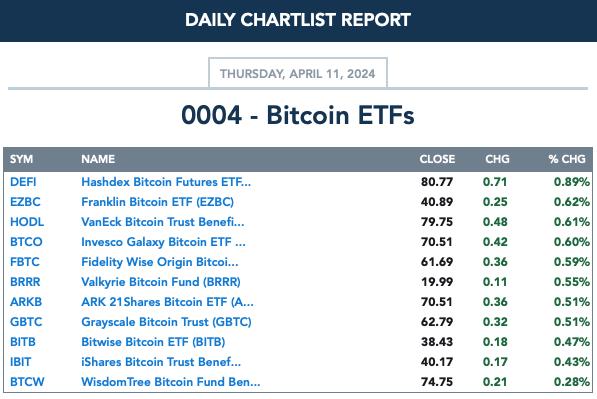Open the FBTC symbol link
Image resolution: width=597 pixels, height=399 pixels.
[25, 262]
